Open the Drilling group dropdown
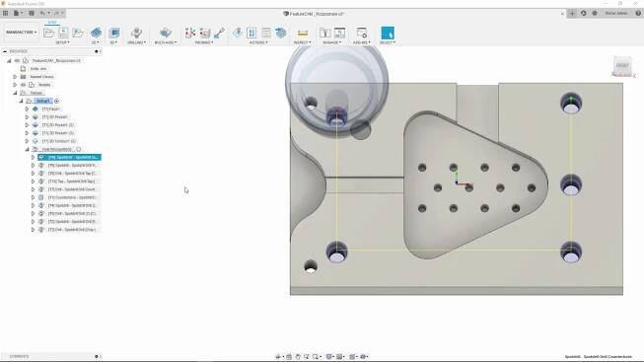This screenshot has width=644, height=362. pos(136,42)
